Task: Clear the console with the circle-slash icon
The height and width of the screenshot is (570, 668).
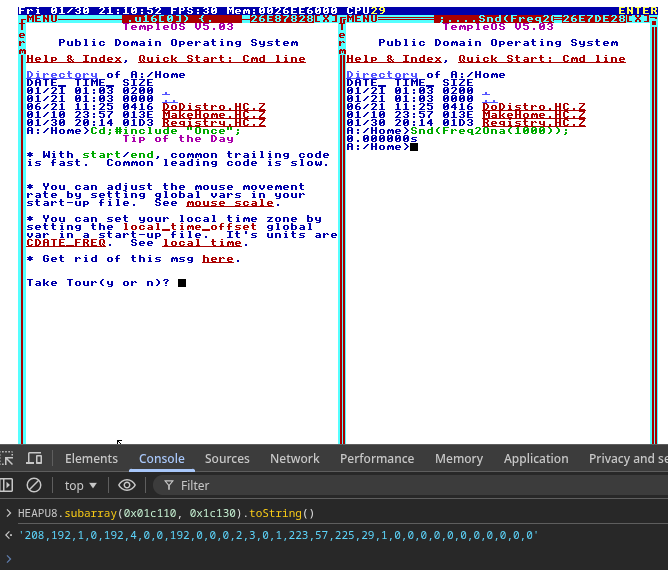Action: [34, 485]
